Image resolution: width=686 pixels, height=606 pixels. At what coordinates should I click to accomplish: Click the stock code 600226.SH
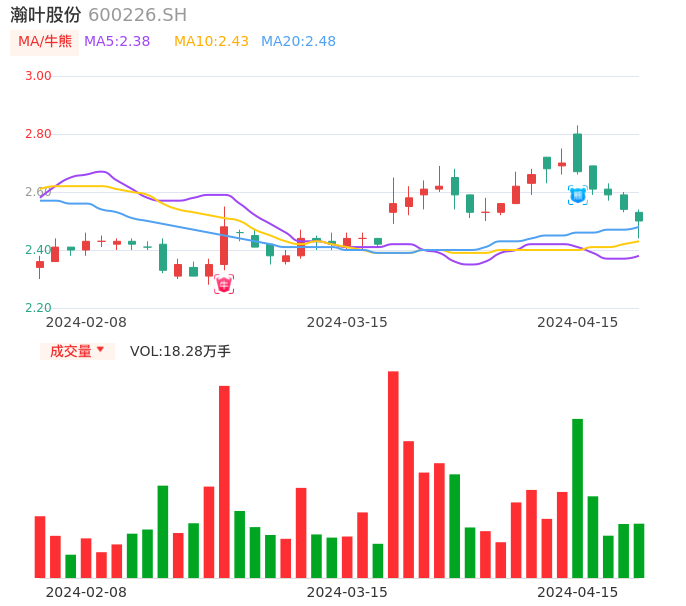[137, 15]
